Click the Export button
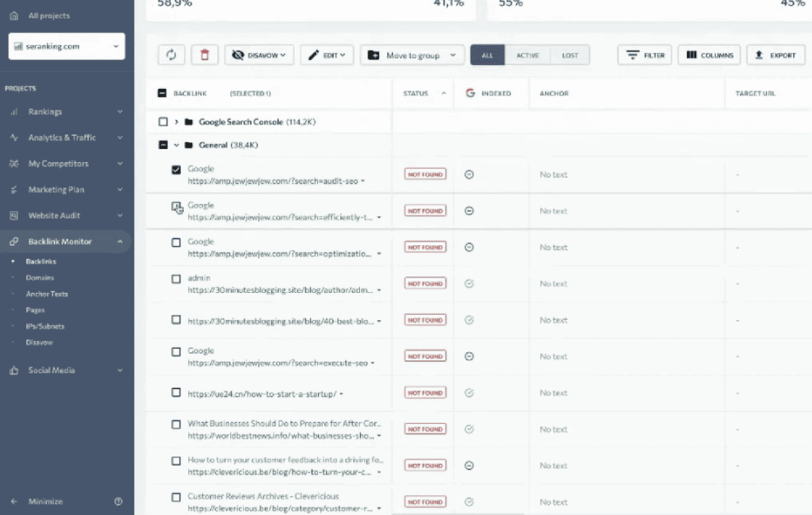This screenshot has height=515, width=812. click(776, 55)
